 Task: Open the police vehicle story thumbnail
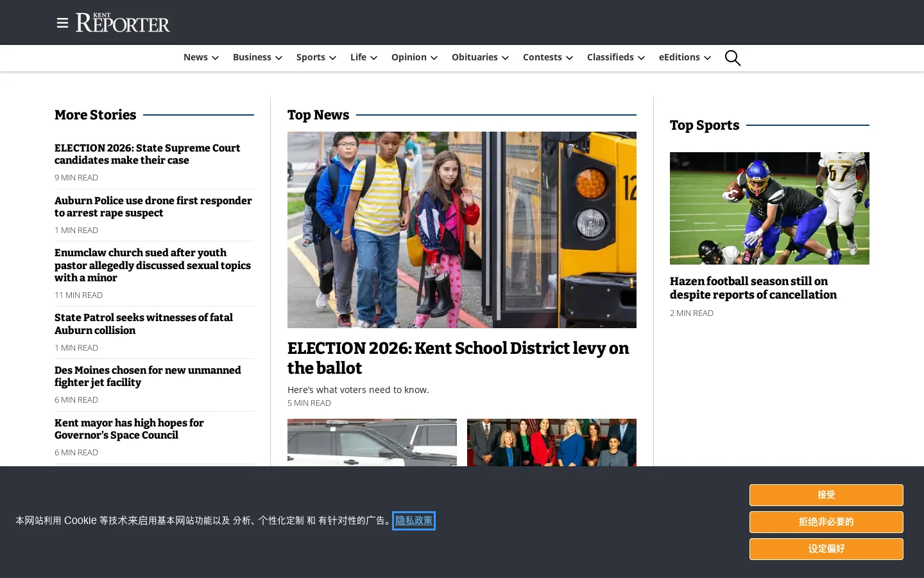372,442
